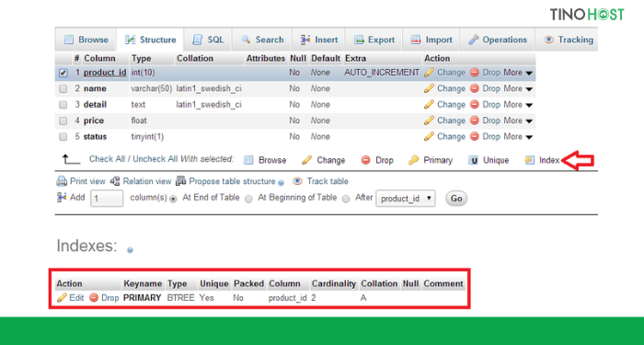This screenshot has height=345, width=644.
Task: Expand More menu for status row
Action: pos(518,137)
